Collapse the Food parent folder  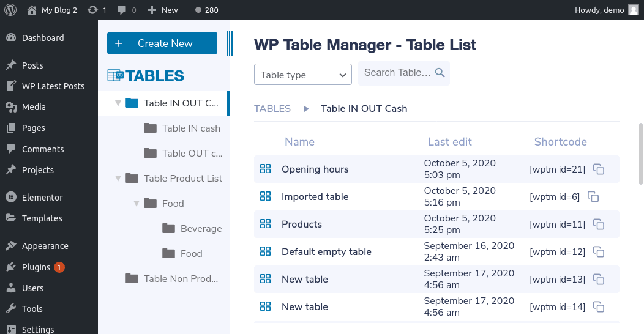(137, 203)
